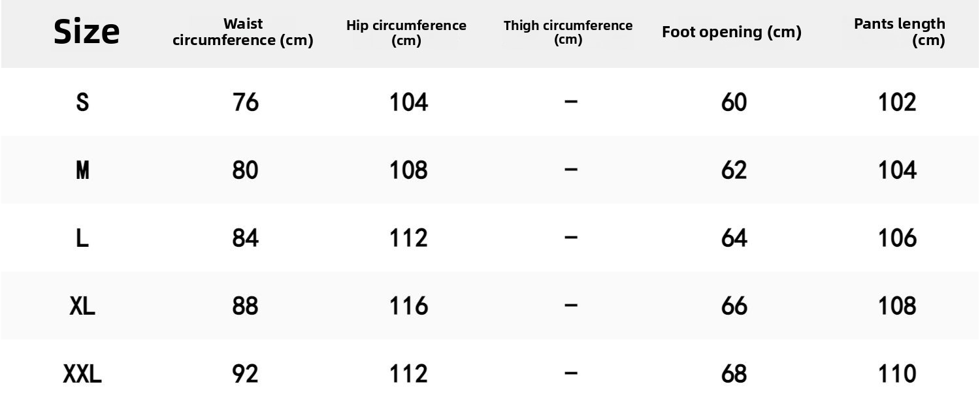This screenshot has height=410, width=980.
Task: Click the Hip circumference (cm) header
Action: pos(406,33)
